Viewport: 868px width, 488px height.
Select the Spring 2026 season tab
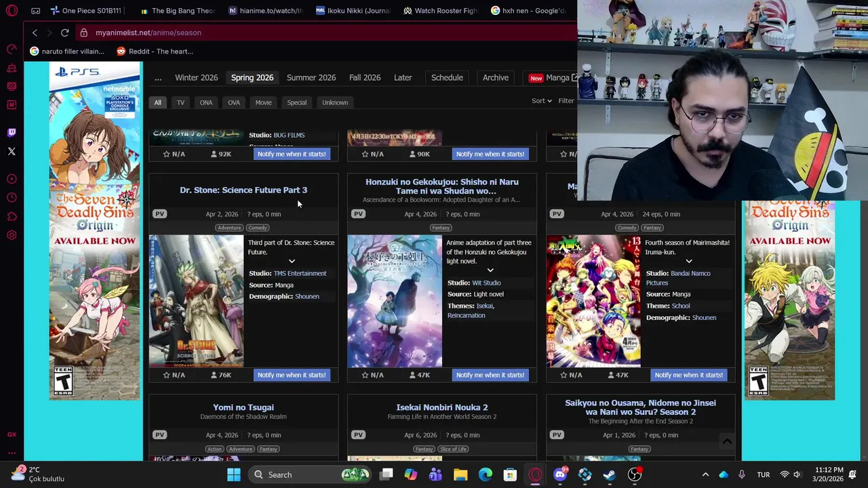pyautogui.click(x=252, y=77)
